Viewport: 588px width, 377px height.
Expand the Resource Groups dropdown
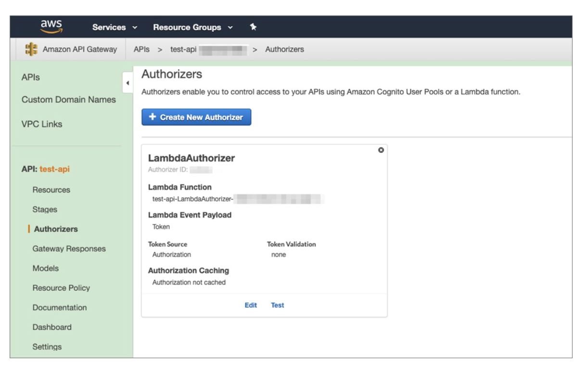pyautogui.click(x=193, y=27)
